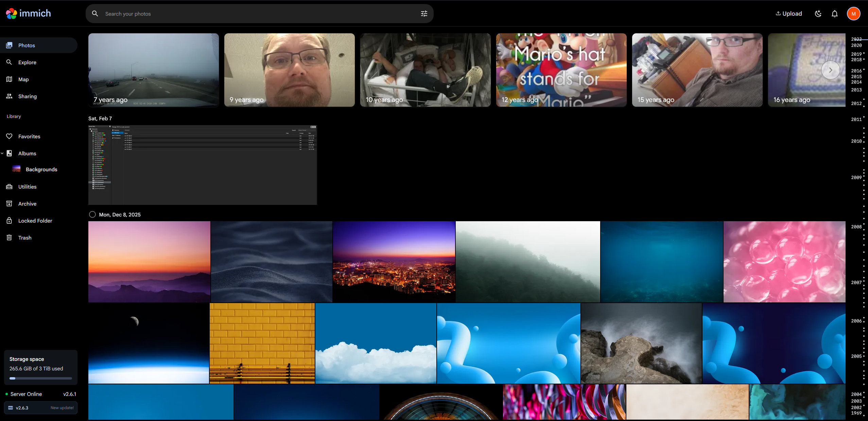Click the Upload button
Image resolution: width=868 pixels, height=421 pixels.
click(x=789, y=14)
